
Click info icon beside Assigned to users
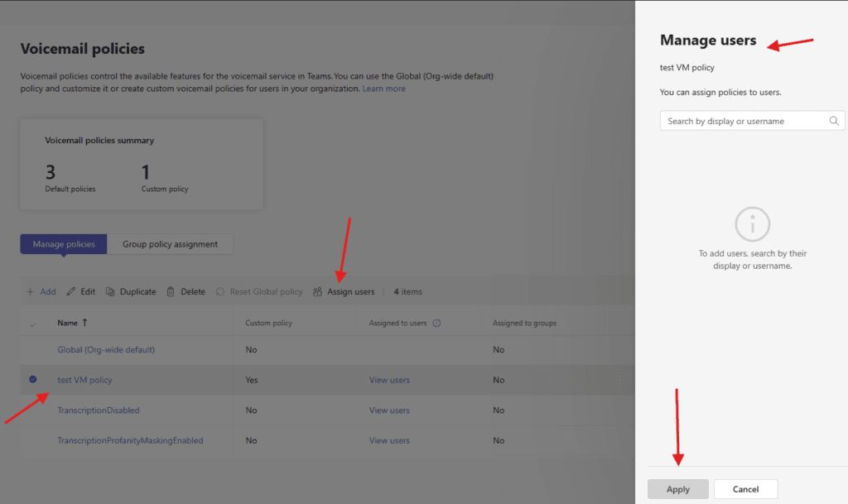click(436, 324)
